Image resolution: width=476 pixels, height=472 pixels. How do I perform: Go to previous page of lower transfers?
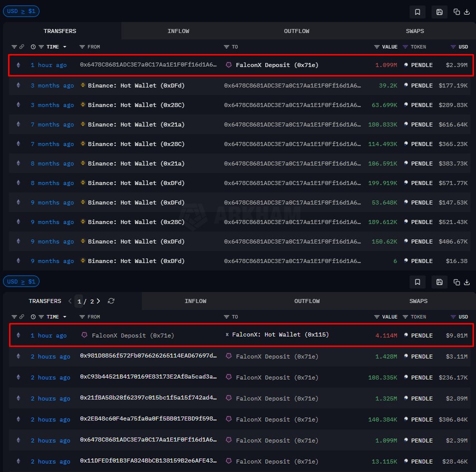pos(70,301)
